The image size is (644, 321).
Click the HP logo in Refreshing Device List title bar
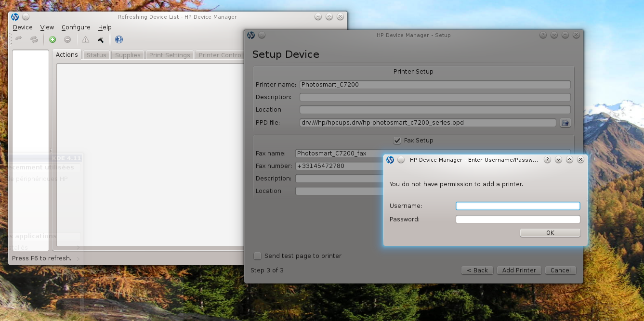pyautogui.click(x=15, y=17)
